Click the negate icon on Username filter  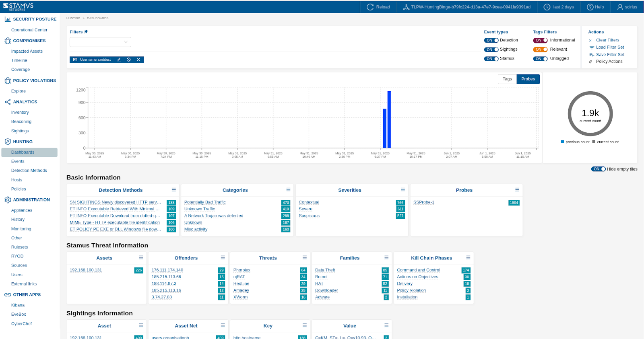pyautogui.click(x=129, y=60)
